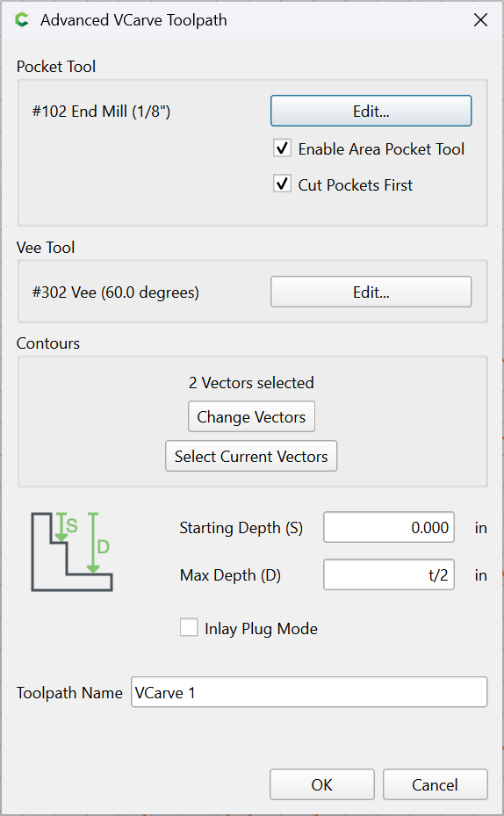Close the Advanced VCarve Toolpath dialog
The width and height of the screenshot is (504, 816).
480,20
